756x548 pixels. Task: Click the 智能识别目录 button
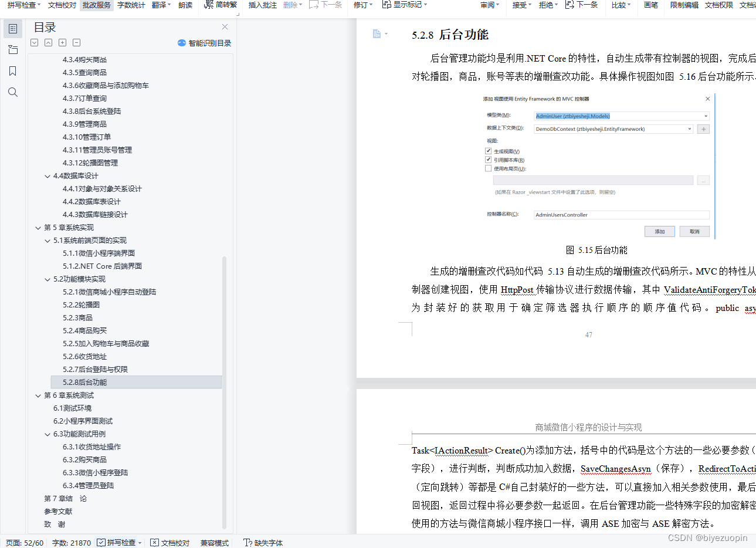pos(204,43)
